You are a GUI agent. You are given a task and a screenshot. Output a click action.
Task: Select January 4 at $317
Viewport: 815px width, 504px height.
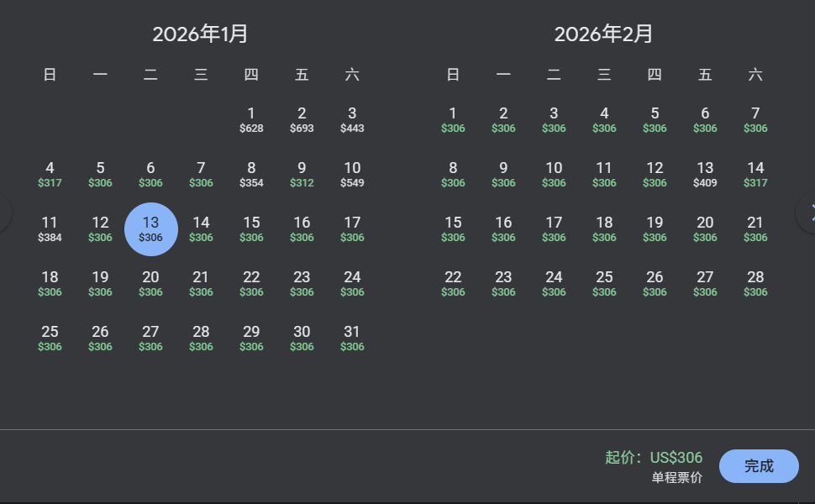(x=50, y=174)
